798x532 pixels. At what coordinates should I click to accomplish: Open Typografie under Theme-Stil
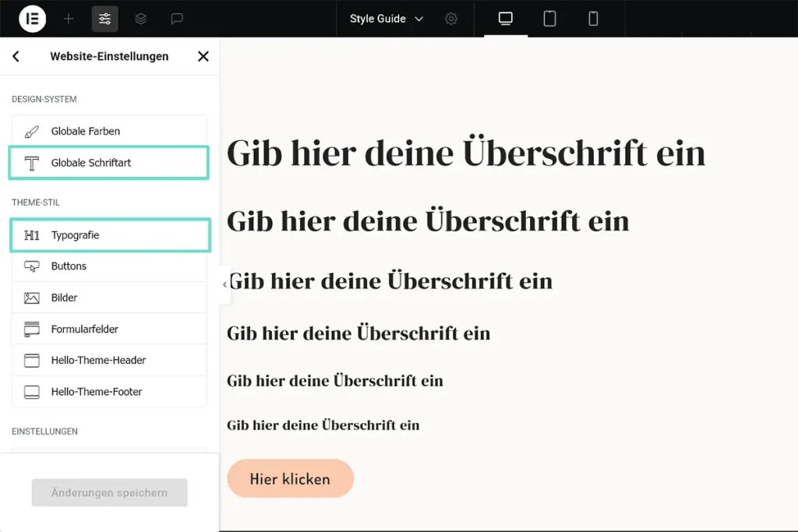109,234
